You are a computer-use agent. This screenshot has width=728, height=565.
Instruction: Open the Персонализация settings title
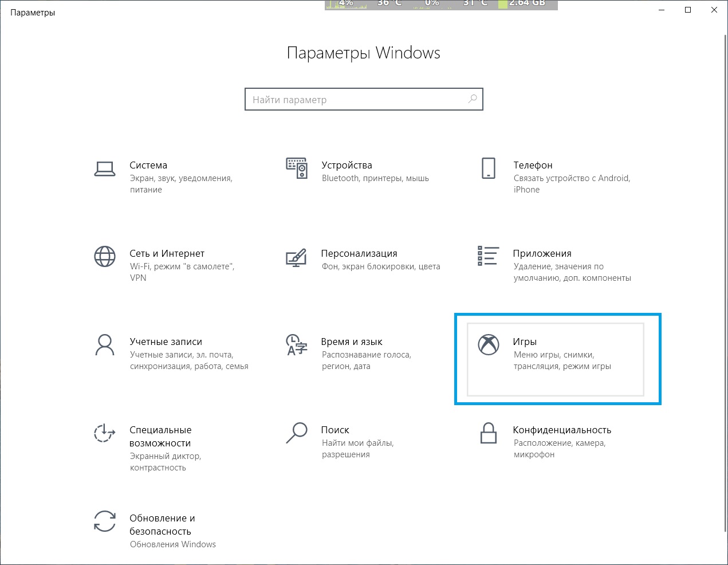(359, 253)
